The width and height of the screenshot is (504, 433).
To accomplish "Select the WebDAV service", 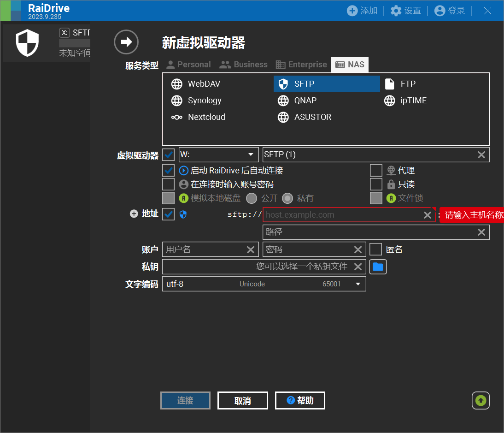I will tap(196, 83).
